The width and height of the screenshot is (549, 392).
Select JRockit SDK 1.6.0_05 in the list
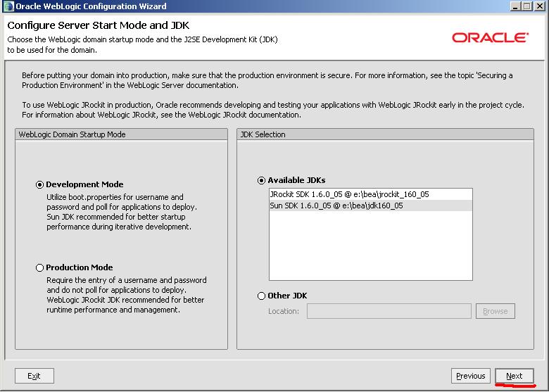[371, 194]
